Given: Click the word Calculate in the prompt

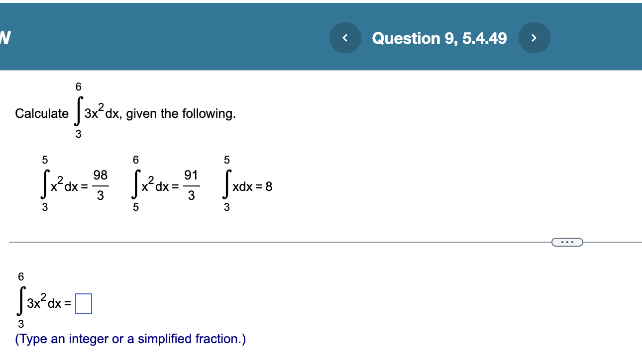Looking at the screenshot, I should [x=42, y=113].
